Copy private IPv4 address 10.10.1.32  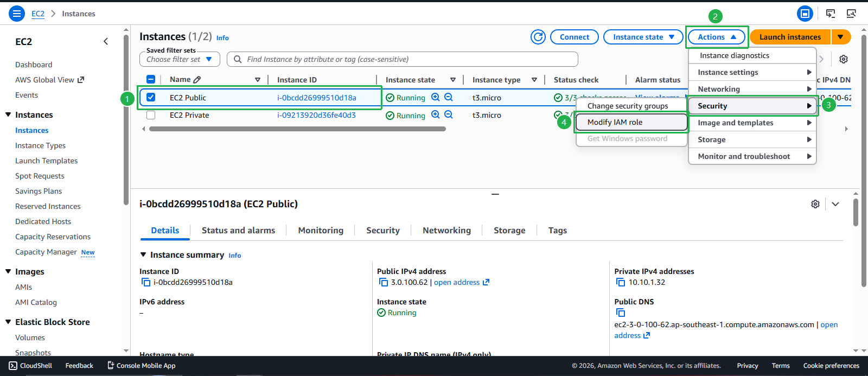pos(621,282)
